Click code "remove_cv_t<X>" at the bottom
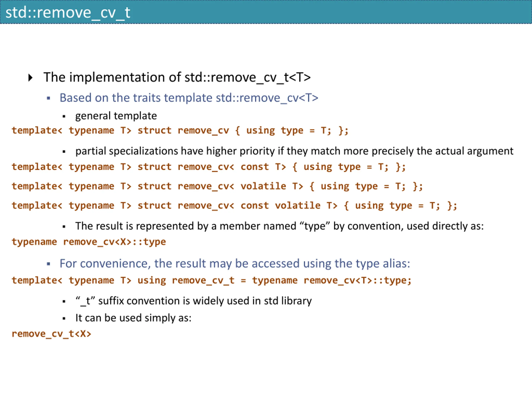 pos(52,334)
